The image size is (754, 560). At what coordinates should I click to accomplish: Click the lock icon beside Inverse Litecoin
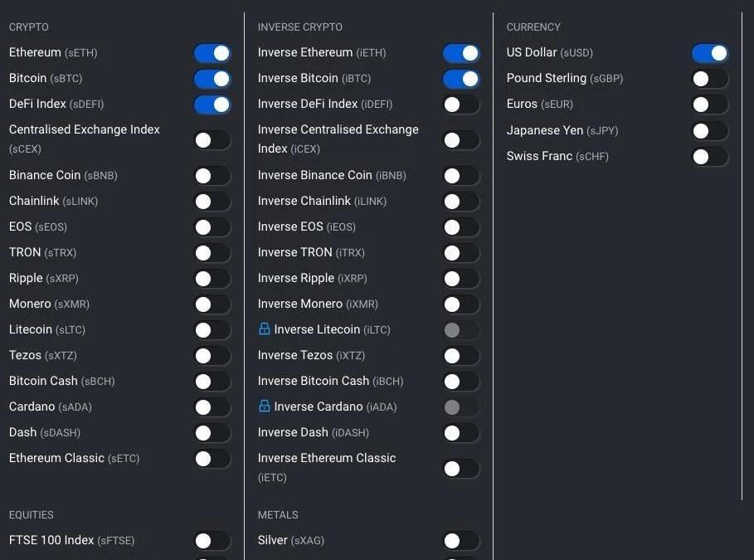pyautogui.click(x=265, y=329)
